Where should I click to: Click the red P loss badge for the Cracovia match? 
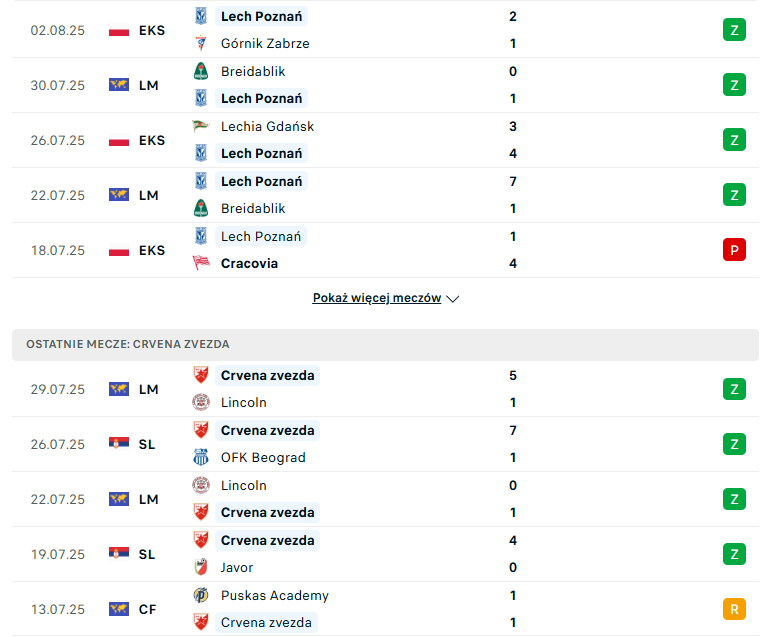(734, 250)
